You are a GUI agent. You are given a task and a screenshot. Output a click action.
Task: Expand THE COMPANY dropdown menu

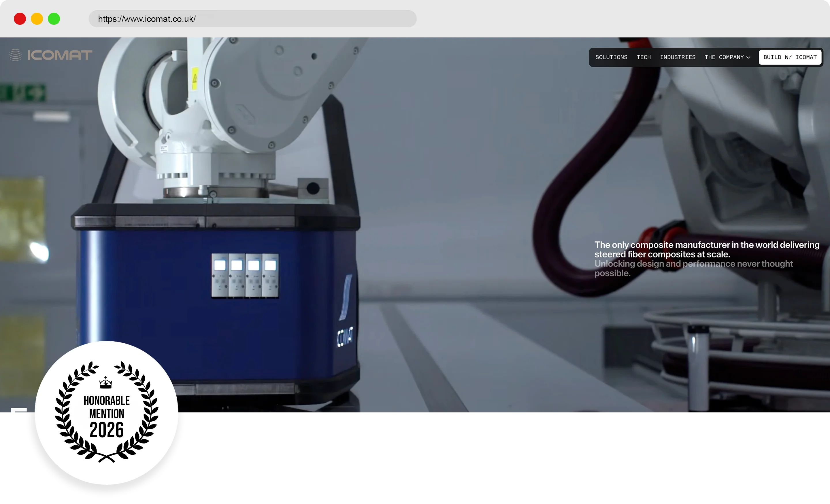coord(724,57)
